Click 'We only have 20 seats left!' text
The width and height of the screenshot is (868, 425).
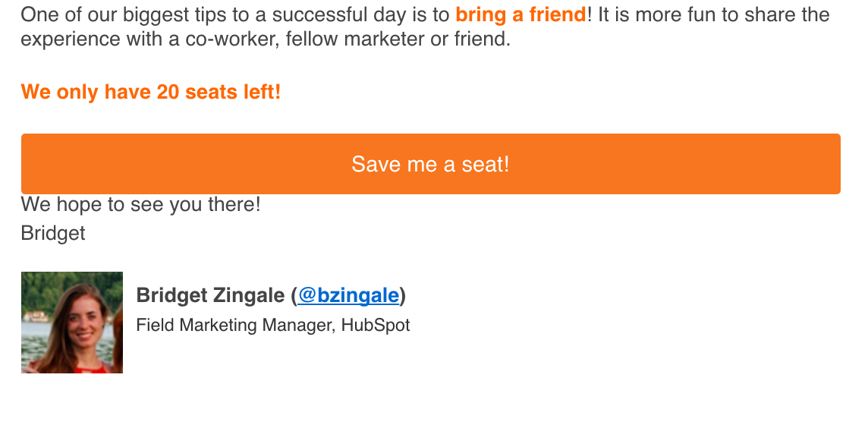151,93
